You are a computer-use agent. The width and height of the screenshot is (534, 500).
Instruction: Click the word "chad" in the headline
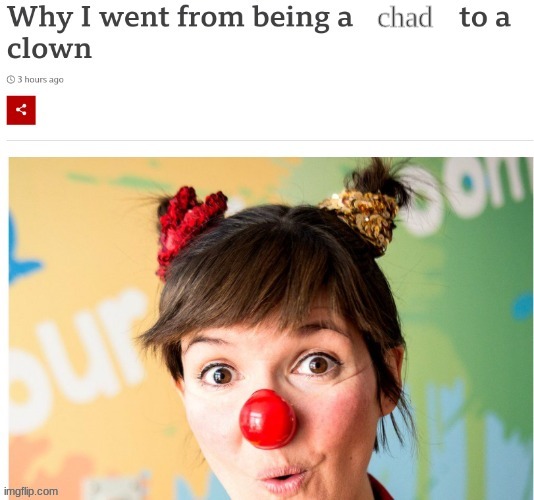pos(405,17)
